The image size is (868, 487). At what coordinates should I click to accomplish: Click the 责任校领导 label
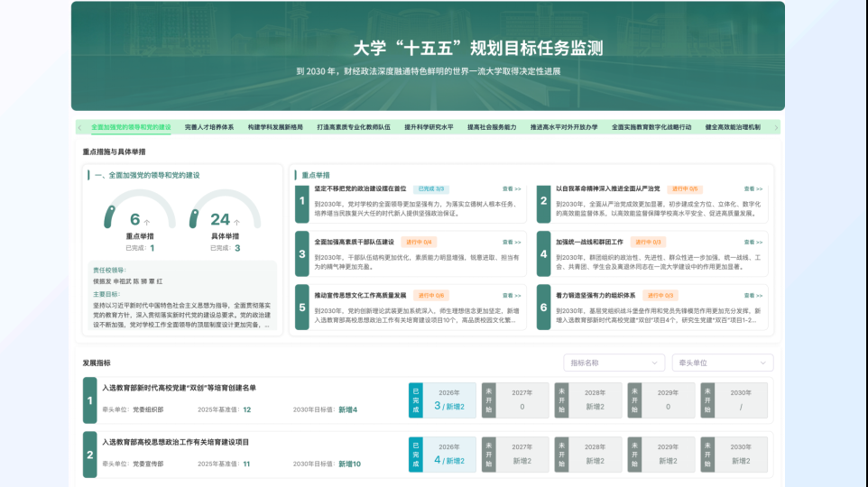tap(109, 271)
